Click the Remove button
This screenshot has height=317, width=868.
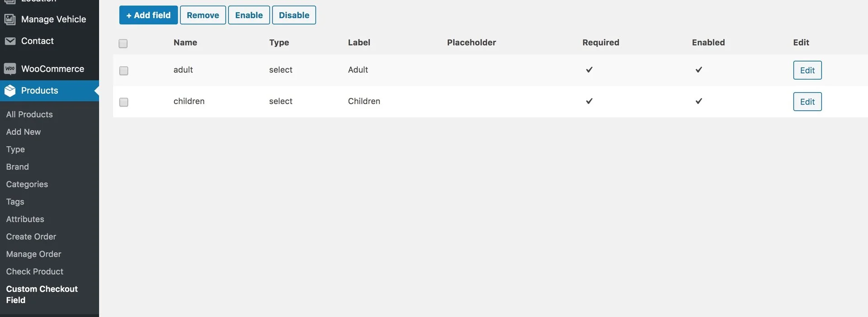pos(203,15)
